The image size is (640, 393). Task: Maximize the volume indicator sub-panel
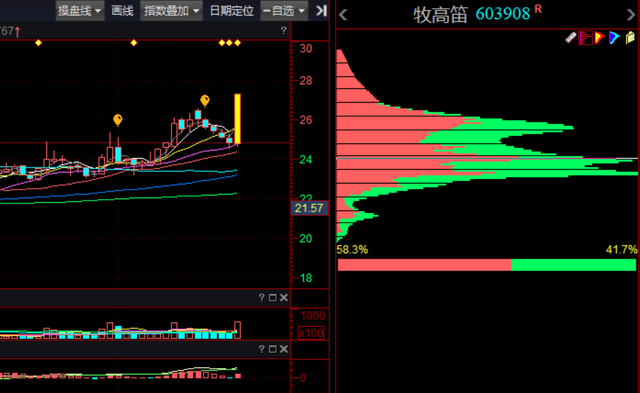click(273, 298)
